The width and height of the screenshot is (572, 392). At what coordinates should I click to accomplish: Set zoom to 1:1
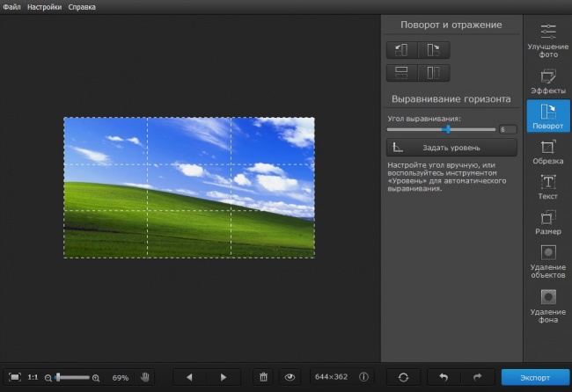point(33,377)
